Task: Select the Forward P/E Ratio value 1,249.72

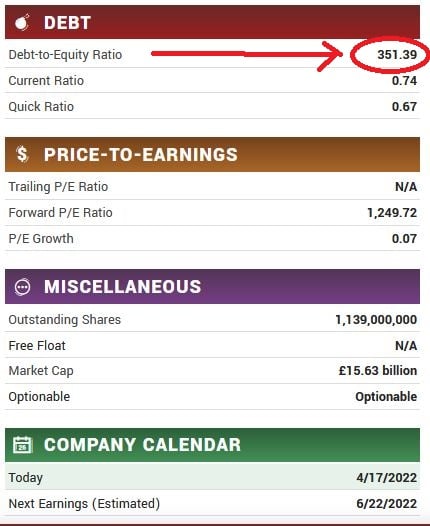Action: [x=392, y=213]
